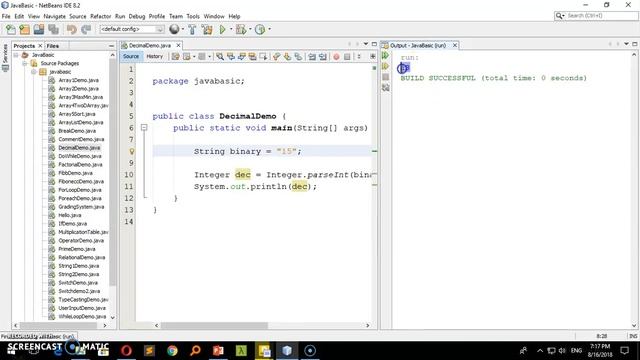Click Previous Bookmark editor icon

pos(277,57)
